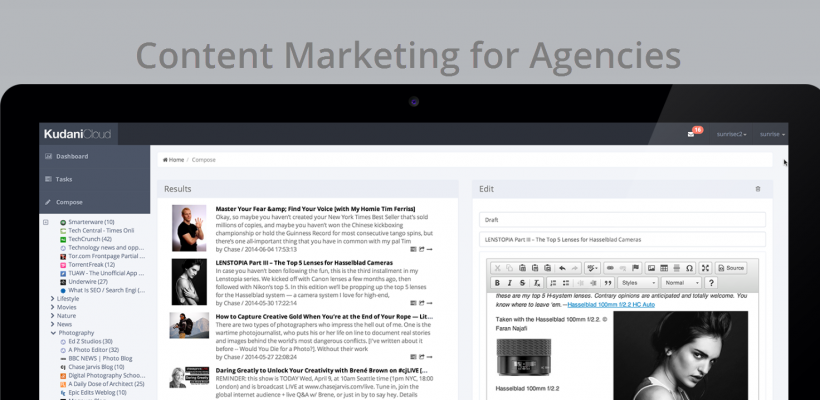820x400 pixels.
Task: Insert an image via toolbar icon
Action: [652, 268]
